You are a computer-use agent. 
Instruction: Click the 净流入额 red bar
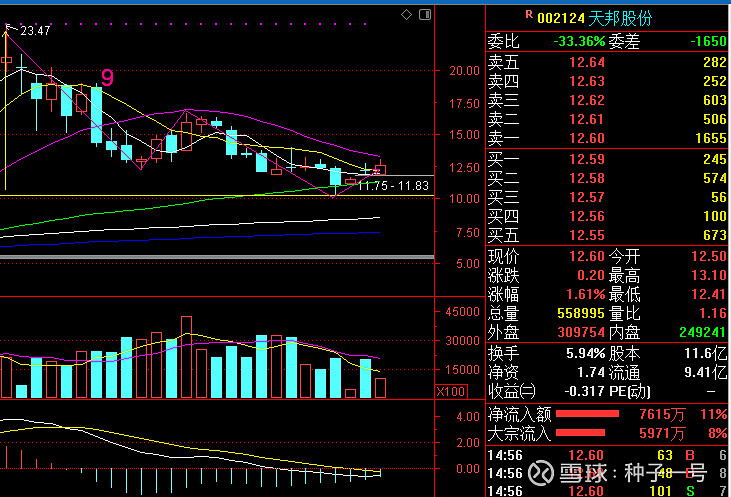(x=587, y=414)
